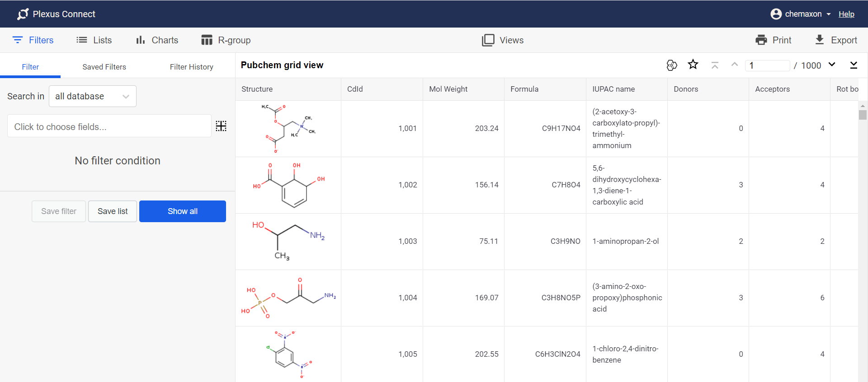This screenshot has height=382, width=868.
Task: Open the chemaxon user menu
Action: click(800, 14)
